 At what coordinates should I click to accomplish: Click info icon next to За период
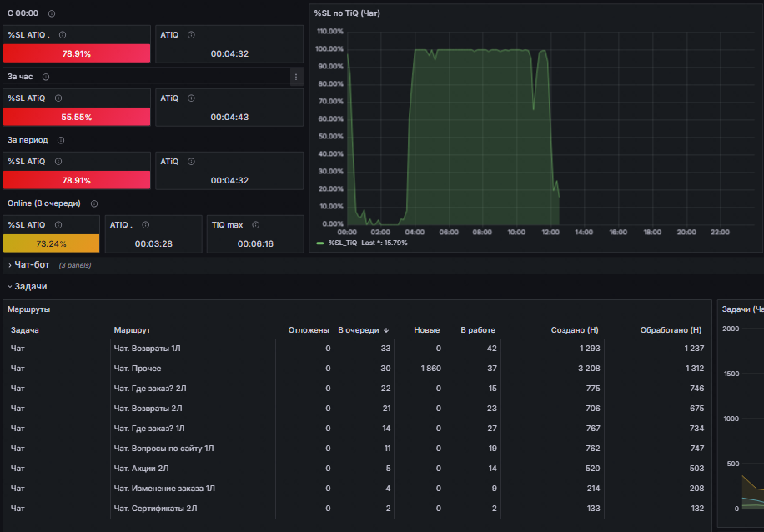tap(61, 140)
